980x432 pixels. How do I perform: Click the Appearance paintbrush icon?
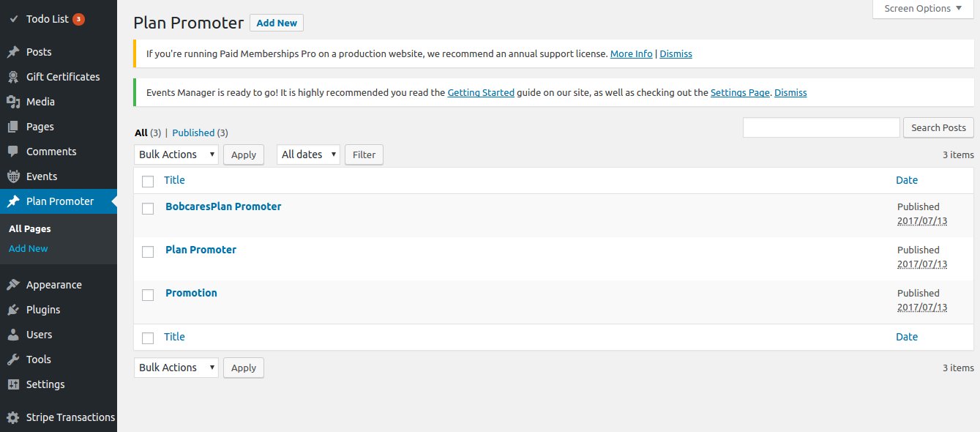(x=13, y=285)
